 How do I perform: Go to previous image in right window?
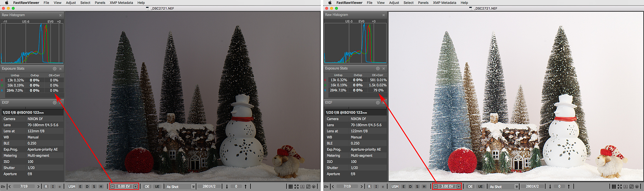(333, 186)
